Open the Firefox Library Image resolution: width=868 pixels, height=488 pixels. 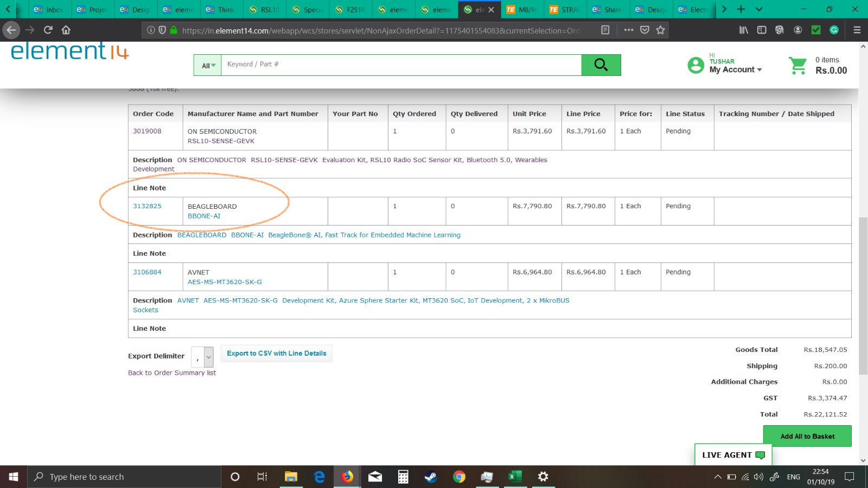[744, 30]
